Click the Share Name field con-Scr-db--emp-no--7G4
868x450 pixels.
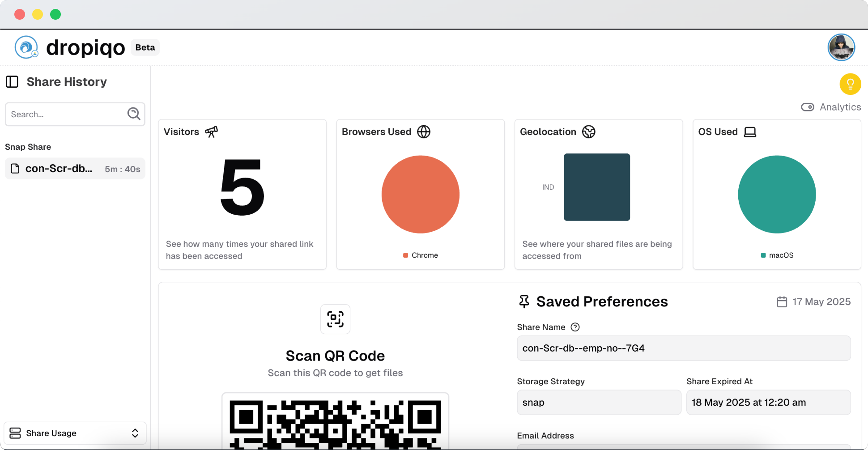click(x=684, y=348)
